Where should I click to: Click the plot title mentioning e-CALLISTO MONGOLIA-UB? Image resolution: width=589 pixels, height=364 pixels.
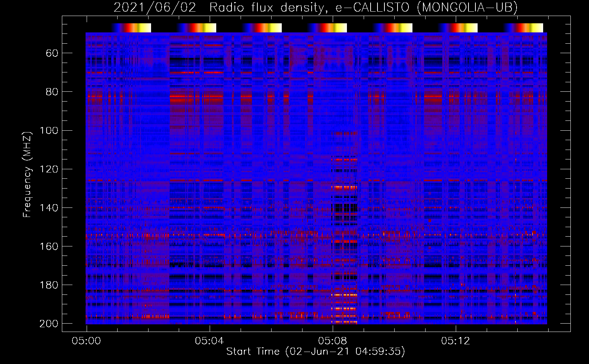coord(316,7)
